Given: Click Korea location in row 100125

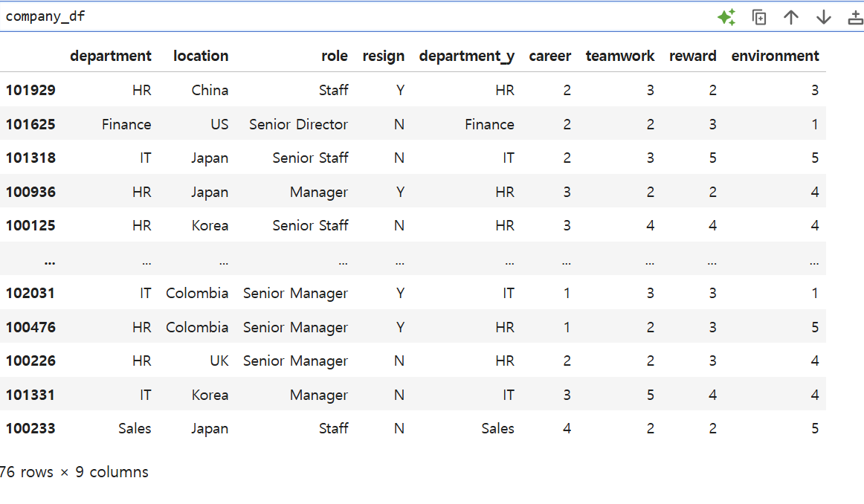Looking at the screenshot, I should click(x=210, y=226).
